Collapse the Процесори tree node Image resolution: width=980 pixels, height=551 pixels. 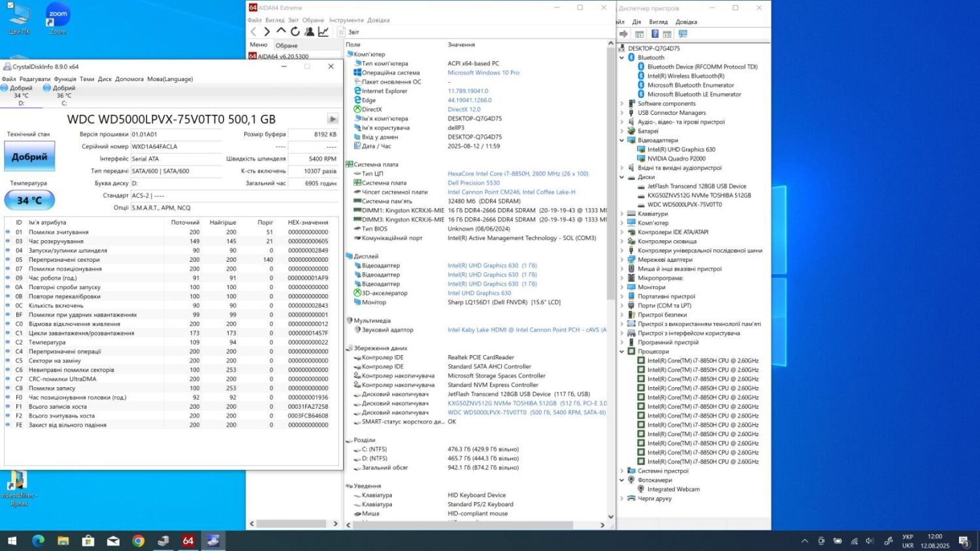622,351
